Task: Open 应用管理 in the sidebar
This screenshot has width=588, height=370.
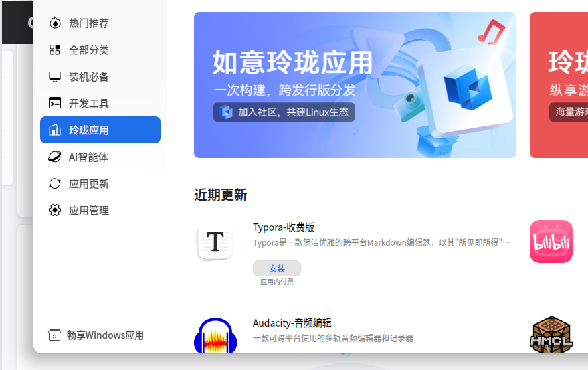Action: click(x=100, y=211)
